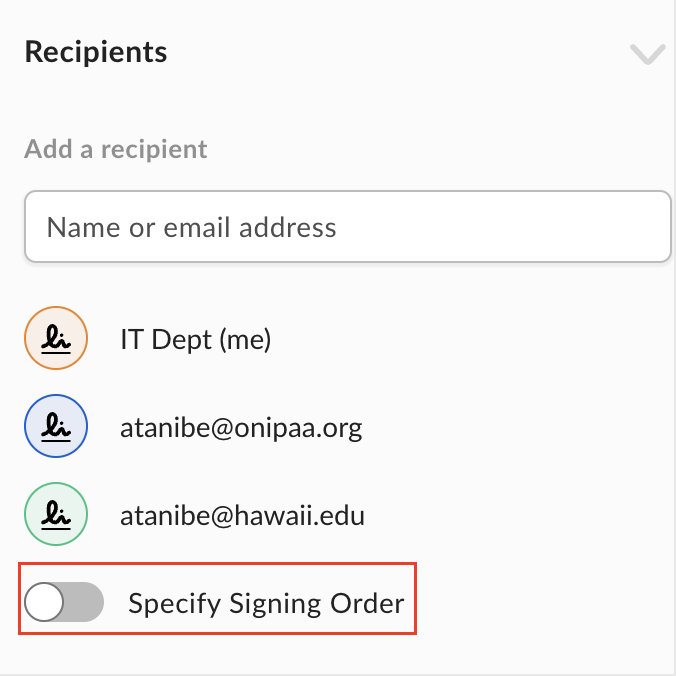Image resolution: width=676 pixels, height=676 pixels.
Task: Click the Add a recipient label
Action: tap(116, 149)
